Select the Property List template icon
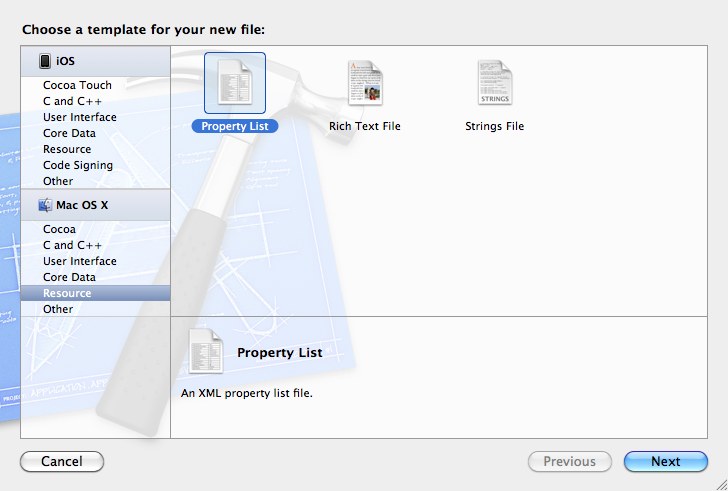 pos(234,83)
